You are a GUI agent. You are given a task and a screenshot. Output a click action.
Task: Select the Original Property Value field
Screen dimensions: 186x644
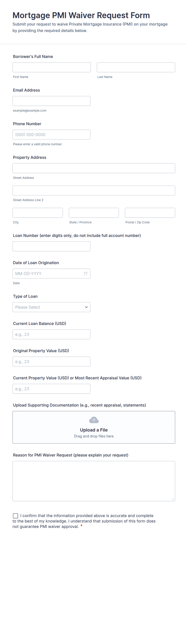click(x=51, y=361)
